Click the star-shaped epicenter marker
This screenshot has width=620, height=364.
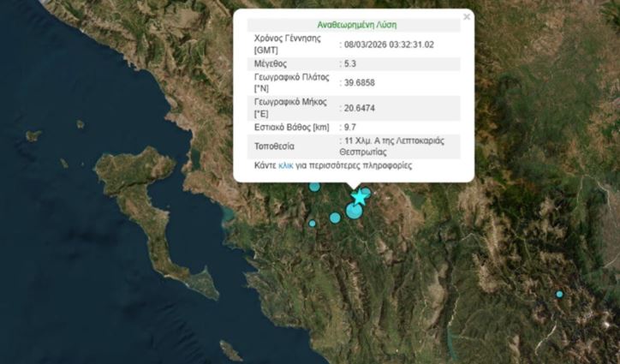[x=360, y=198]
